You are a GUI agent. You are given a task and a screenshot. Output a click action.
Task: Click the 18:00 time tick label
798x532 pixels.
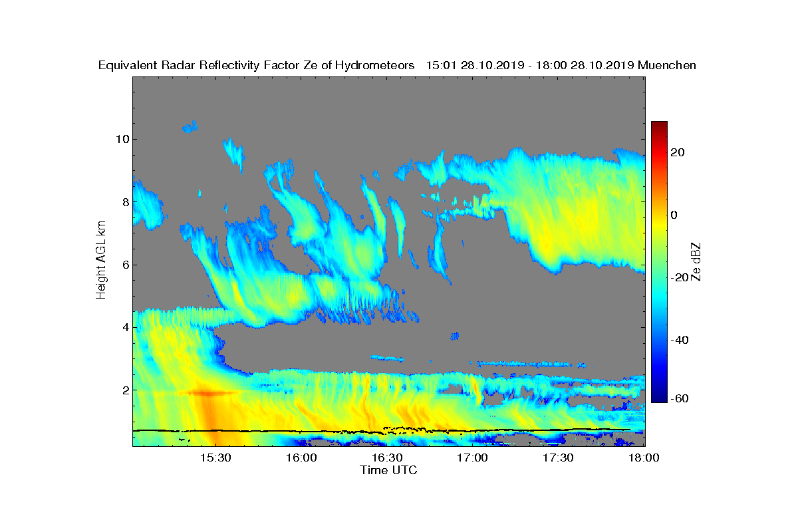[x=643, y=458]
